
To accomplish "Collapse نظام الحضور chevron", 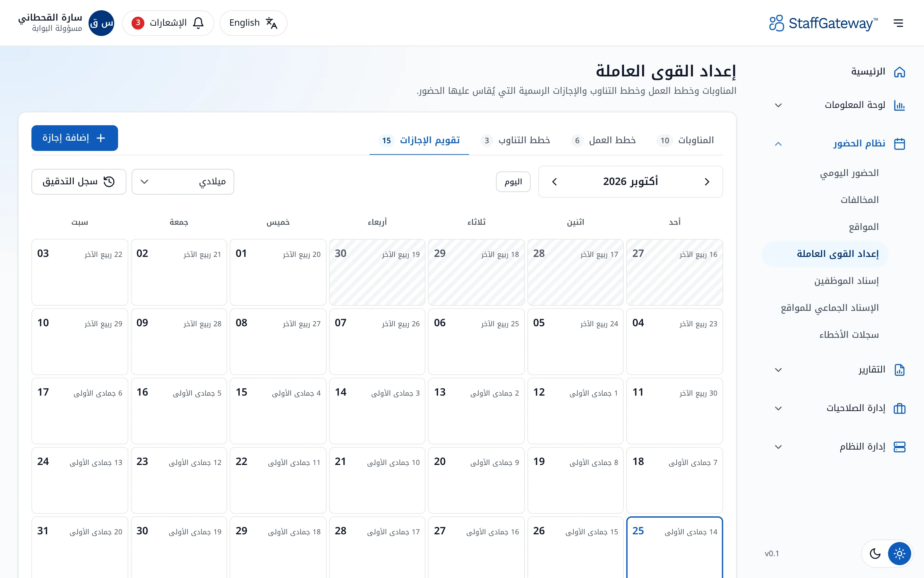I will click(778, 144).
